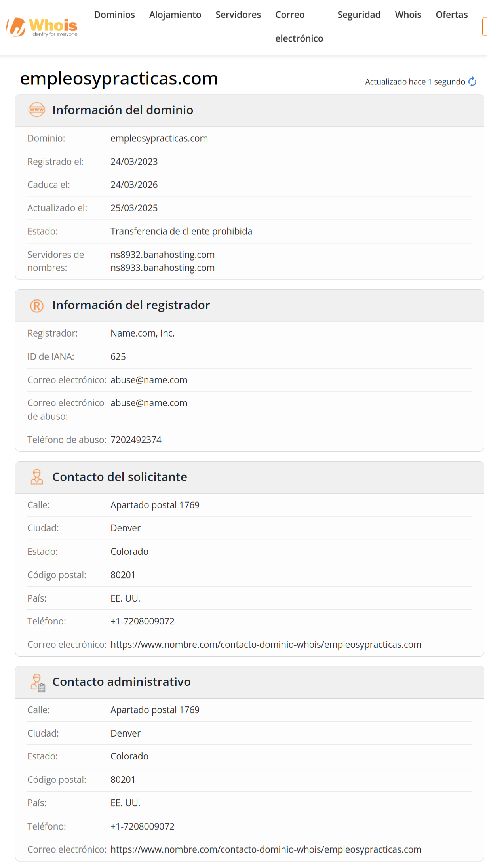This screenshot has height=868, width=487.
Task: Click the 'Actualizado hace 1 segundo' text
Action: (415, 82)
